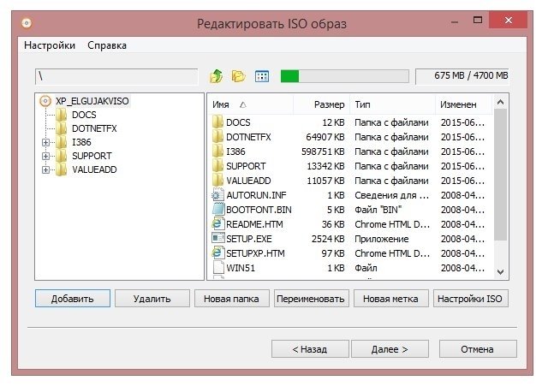Select the SETUP.EXE file name
The image size is (548, 392).
tap(249, 239)
